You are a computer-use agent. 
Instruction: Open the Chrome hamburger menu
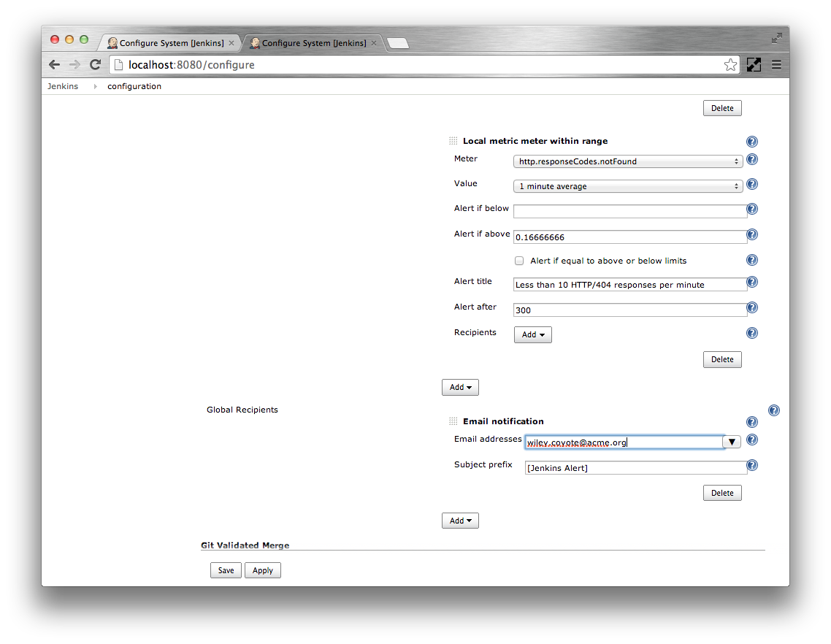(x=776, y=65)
